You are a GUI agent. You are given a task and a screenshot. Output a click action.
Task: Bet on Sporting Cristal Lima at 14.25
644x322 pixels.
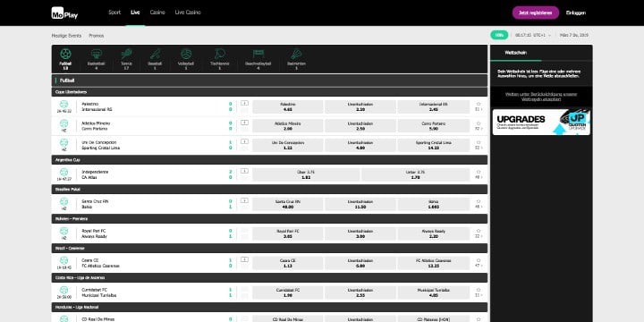(x=433, y=145)
